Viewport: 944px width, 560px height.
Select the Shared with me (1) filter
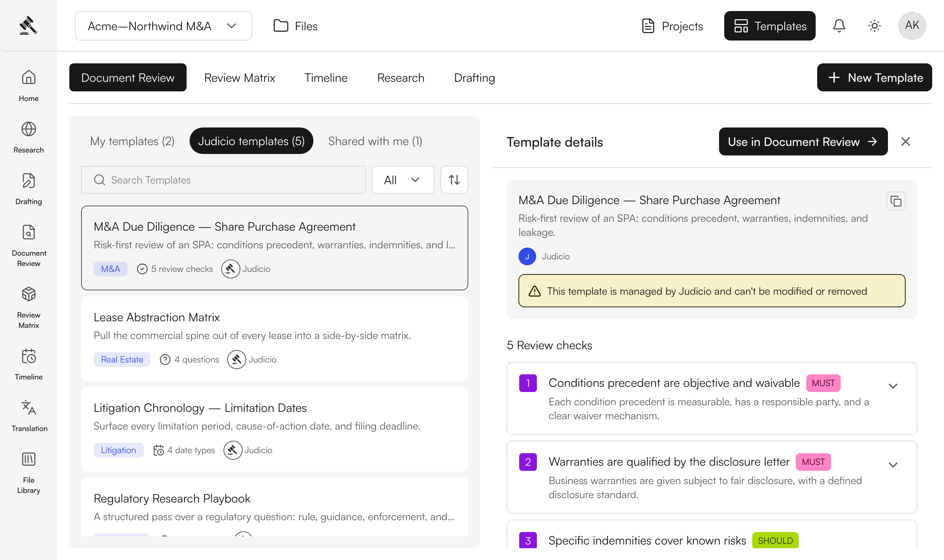tap(375, 141)
